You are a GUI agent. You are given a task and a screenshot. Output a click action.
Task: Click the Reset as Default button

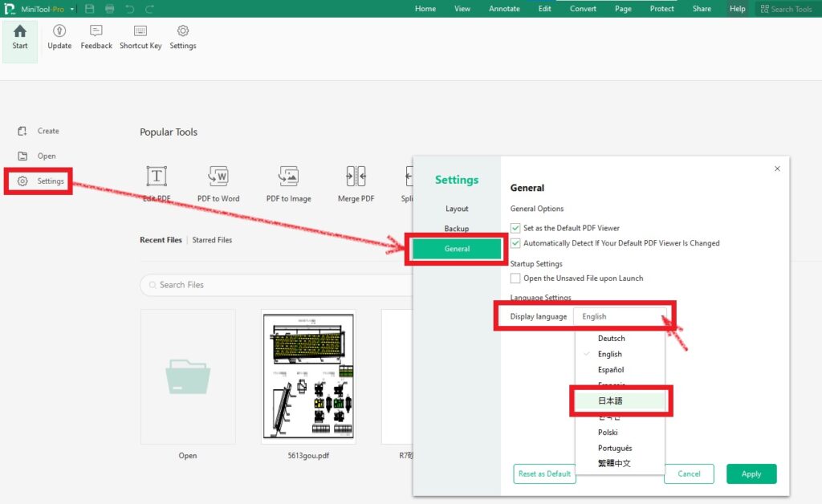544,474
